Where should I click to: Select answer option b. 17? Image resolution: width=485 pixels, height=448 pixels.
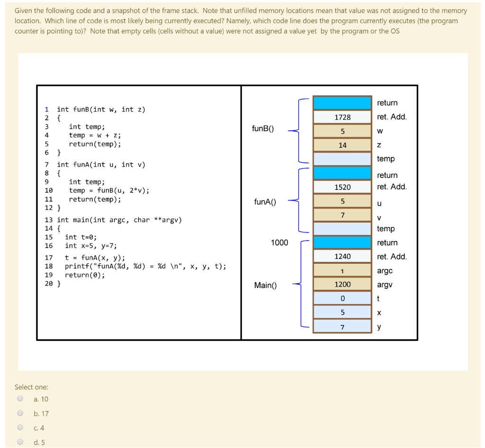[20, 413]
